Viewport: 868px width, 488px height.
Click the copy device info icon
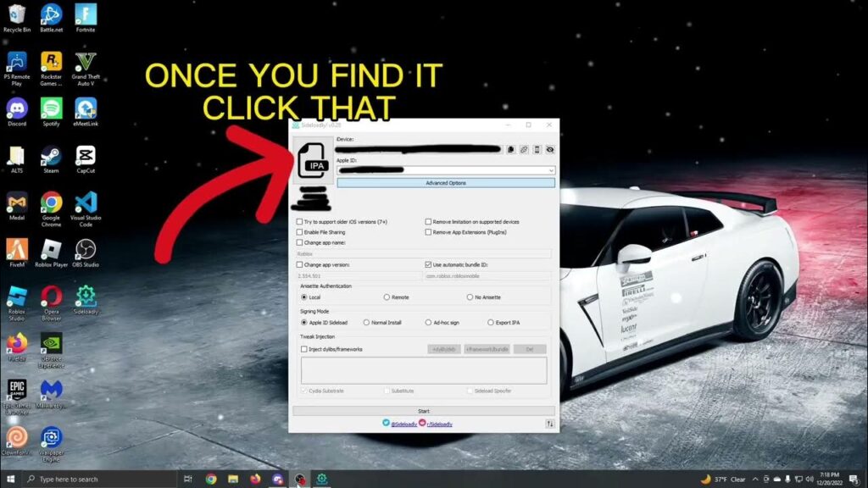point(510,149)
